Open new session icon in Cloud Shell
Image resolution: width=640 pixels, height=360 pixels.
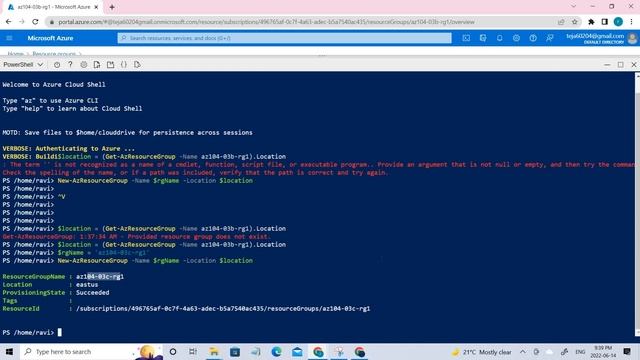[110, 64]
